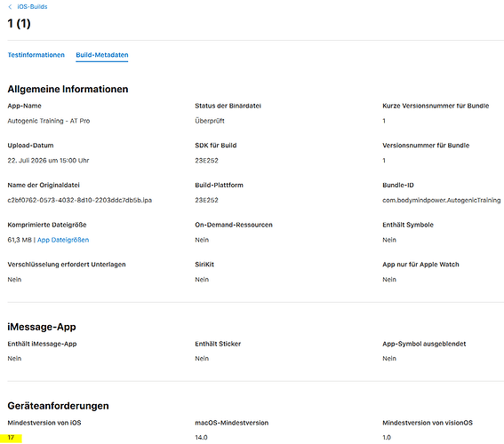Click the Kurze Versionsnummer für Bundle value
504x444 pixels.
click(x=384, y=121)
